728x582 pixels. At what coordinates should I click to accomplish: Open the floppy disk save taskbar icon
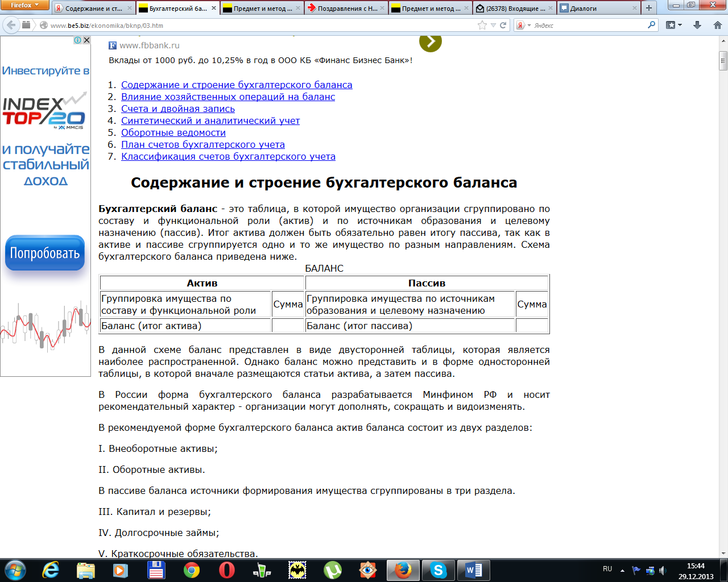point(156,570)
